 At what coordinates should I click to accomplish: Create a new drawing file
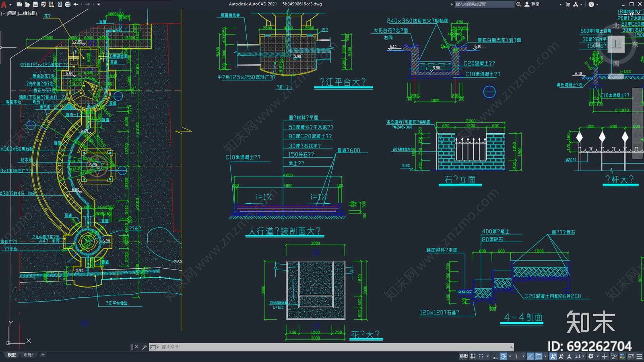point(19,4)
